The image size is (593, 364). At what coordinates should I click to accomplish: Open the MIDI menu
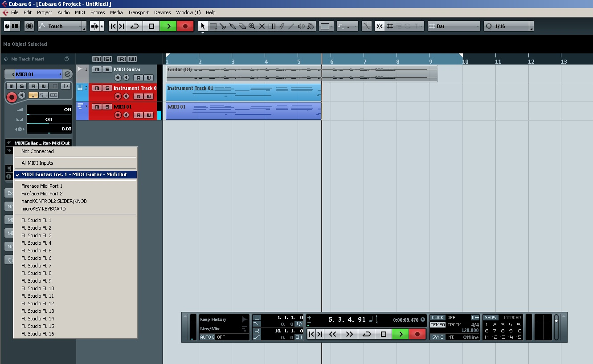80,12
